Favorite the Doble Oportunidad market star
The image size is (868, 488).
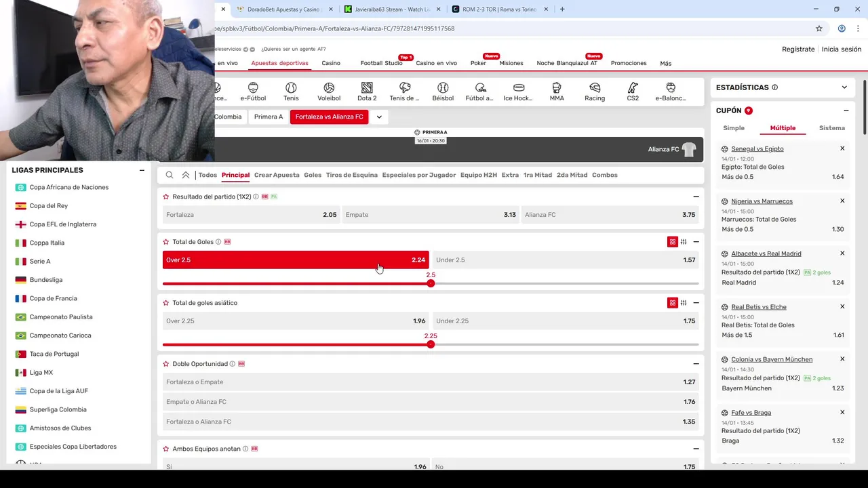pyautogui.click(x=166, y=364)
